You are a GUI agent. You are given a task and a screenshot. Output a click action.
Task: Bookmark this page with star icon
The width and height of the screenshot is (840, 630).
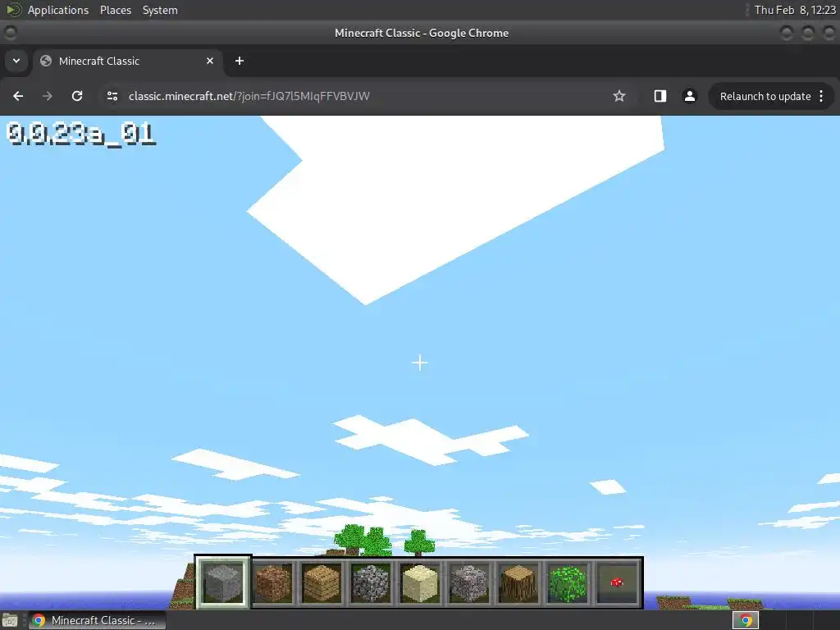619,96
